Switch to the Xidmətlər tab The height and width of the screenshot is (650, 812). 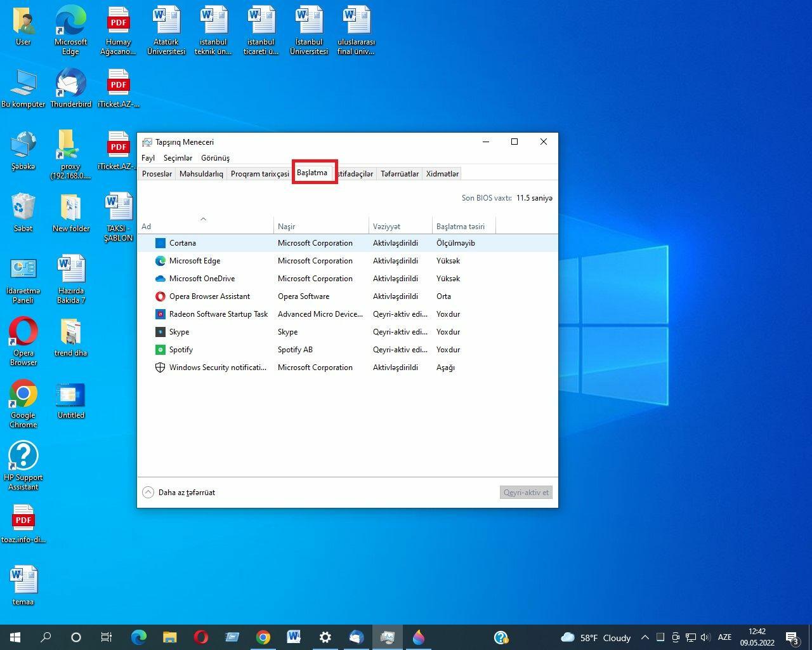pos(442,174)
